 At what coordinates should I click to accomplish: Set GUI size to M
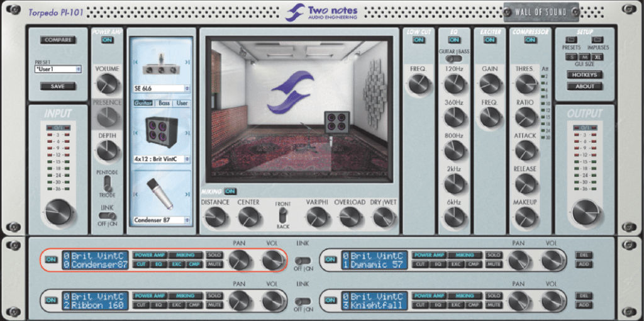point(585,57)
